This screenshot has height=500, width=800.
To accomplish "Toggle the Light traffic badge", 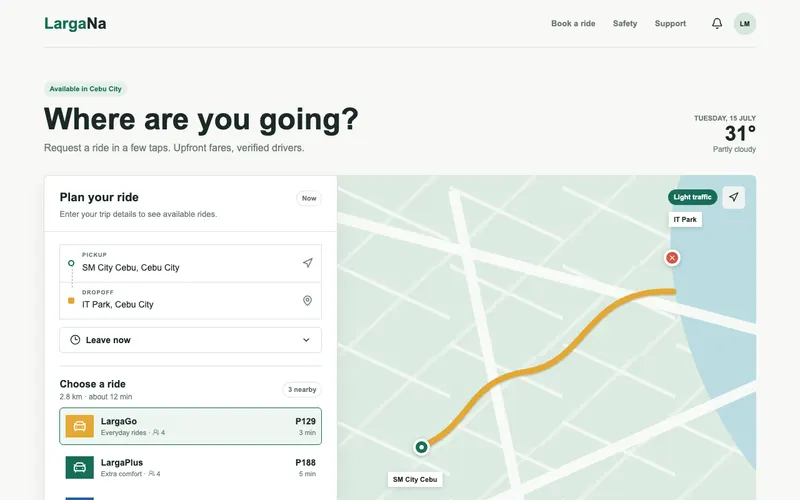I will 692,197.
